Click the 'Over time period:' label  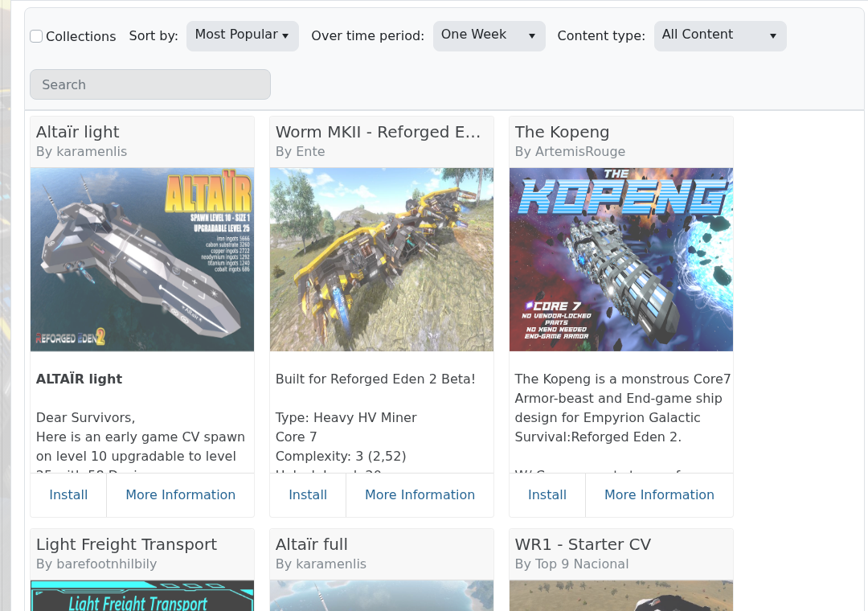click(x=367, y=36)
